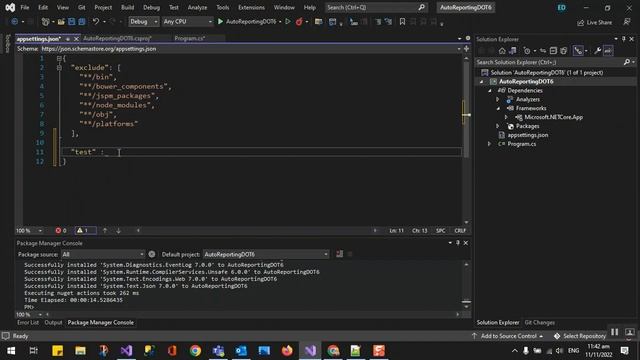640x360 pixels.
Task: Switch to the Error List tab
Action: 28,322
